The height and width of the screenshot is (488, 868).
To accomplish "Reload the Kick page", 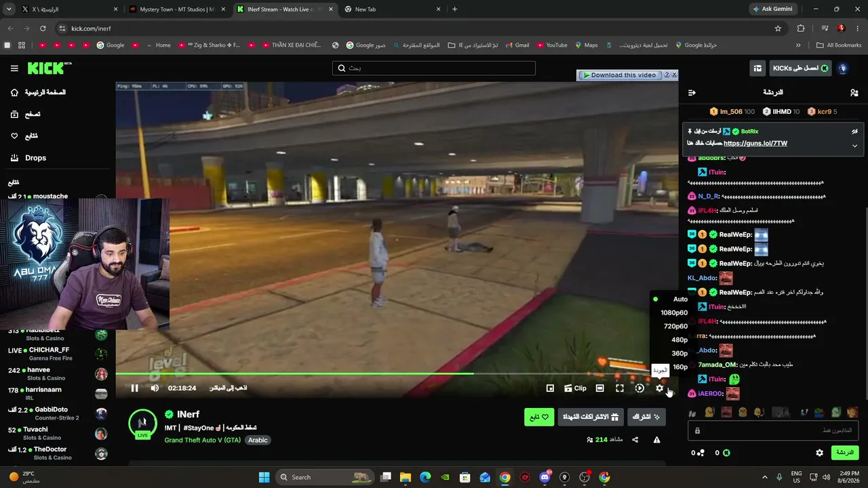I will tap(43, 28).
